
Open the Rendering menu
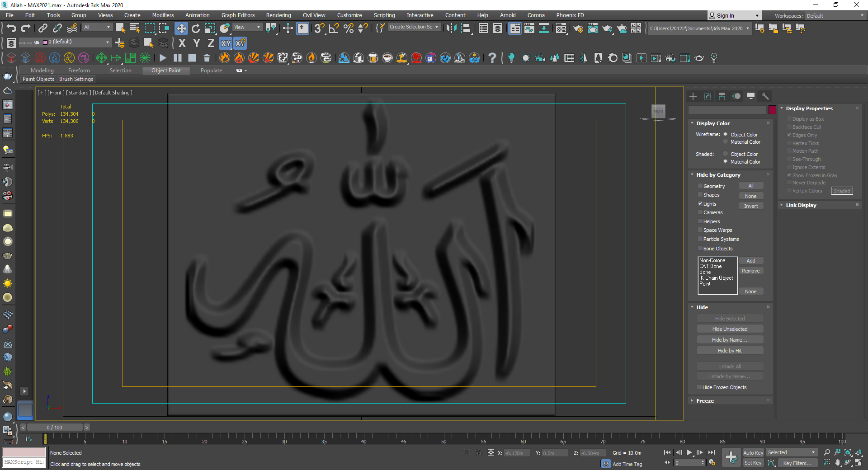click(x=278, y=15)
